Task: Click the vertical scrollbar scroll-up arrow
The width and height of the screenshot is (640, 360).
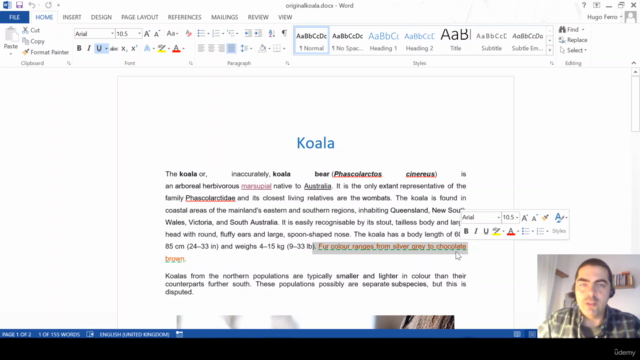Action: click(x=635, y=72)
